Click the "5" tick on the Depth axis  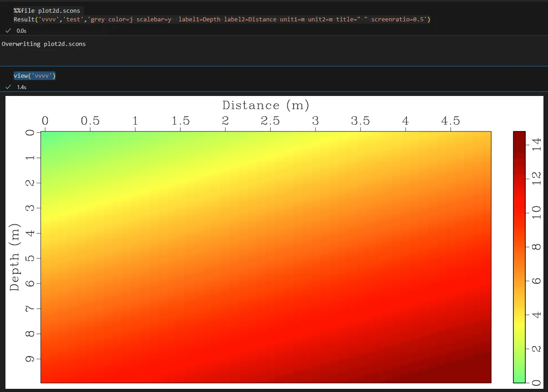pyautogui.click(x=30, y=258)
